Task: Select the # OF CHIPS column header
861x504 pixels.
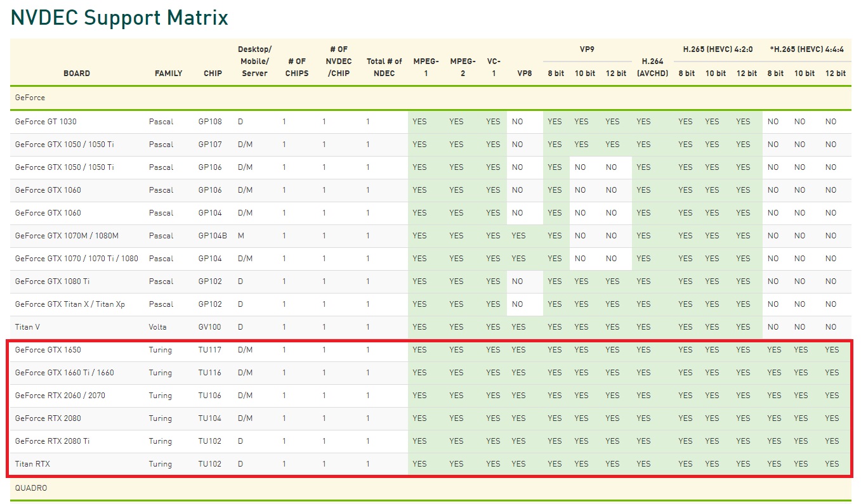Action: (297, 67)
